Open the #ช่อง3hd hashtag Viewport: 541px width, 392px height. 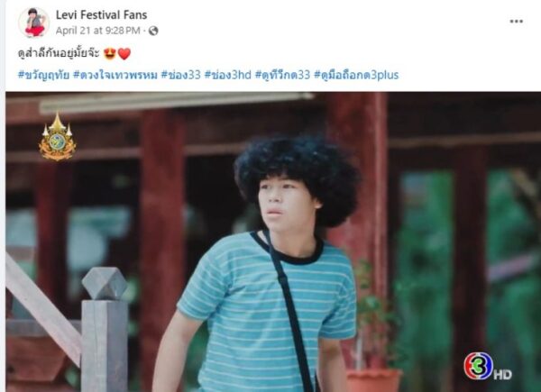228,75
